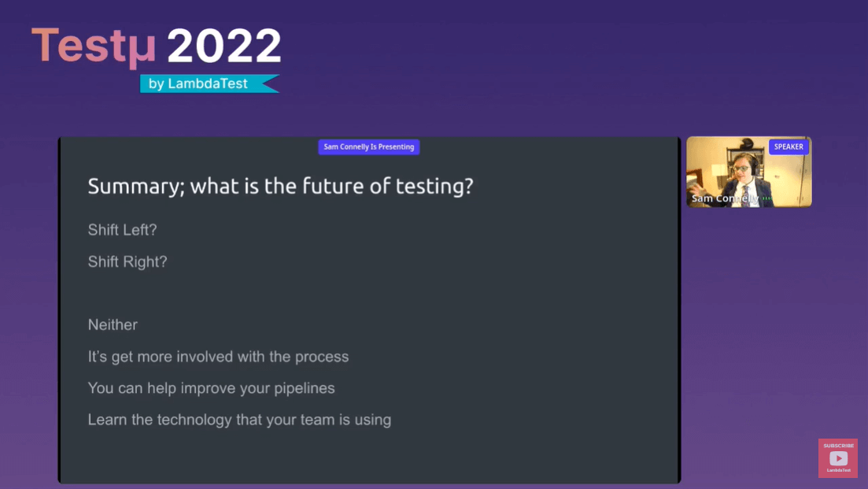Click "You can help improve your pipelines" text
Viewport: 868px width, 489px height.
(211, 388)
